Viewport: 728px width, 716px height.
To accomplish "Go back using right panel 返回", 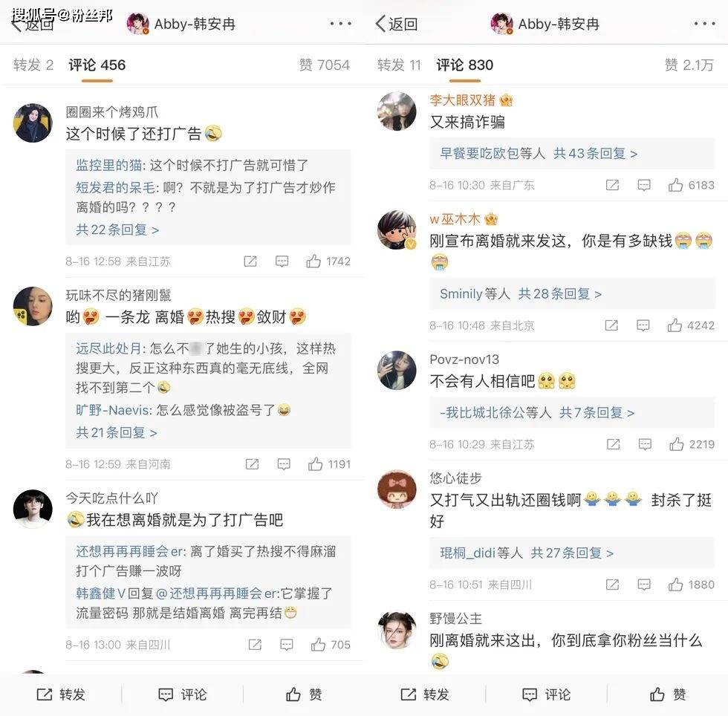I will [x=397, y=24].
